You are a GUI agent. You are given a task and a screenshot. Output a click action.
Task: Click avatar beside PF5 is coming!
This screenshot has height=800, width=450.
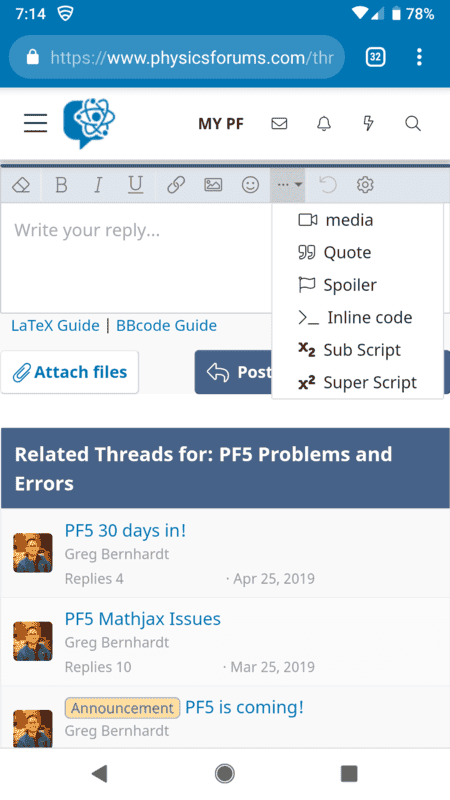pos(33,729)
